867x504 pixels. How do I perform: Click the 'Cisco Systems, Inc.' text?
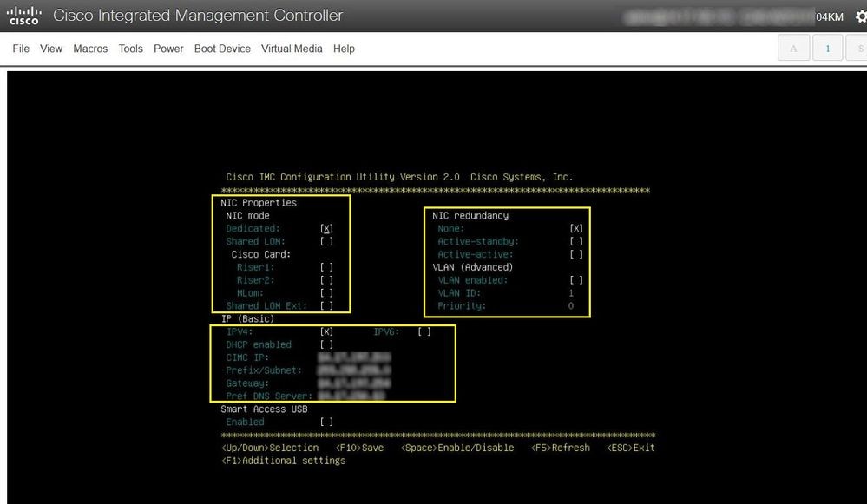pyautogui.click(x=522, y=177)
